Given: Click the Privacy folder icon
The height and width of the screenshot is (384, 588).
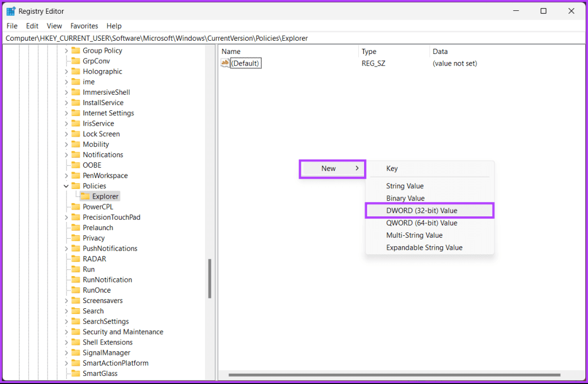Looking at the screenshot, I should coord(77,238).
